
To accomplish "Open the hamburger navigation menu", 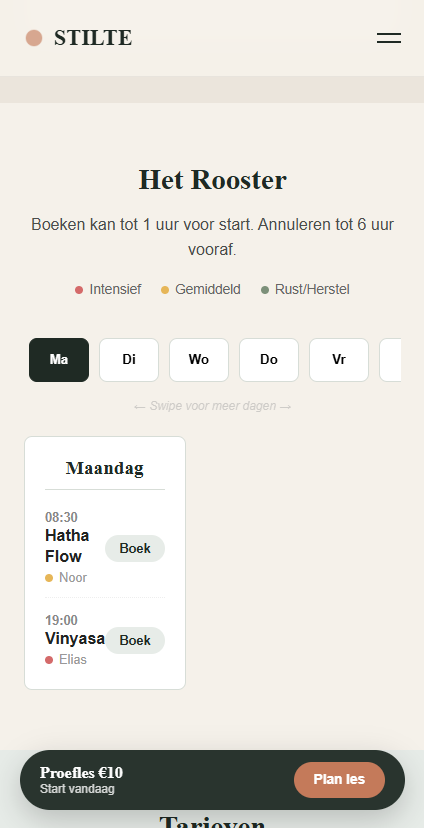I will [x=389, y=38].
